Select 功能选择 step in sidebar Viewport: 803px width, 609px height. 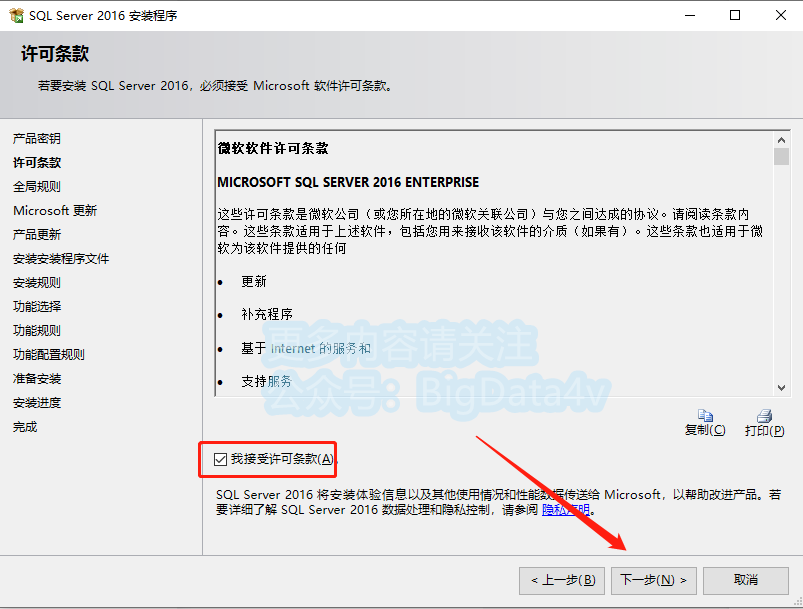tap(37, 306)
